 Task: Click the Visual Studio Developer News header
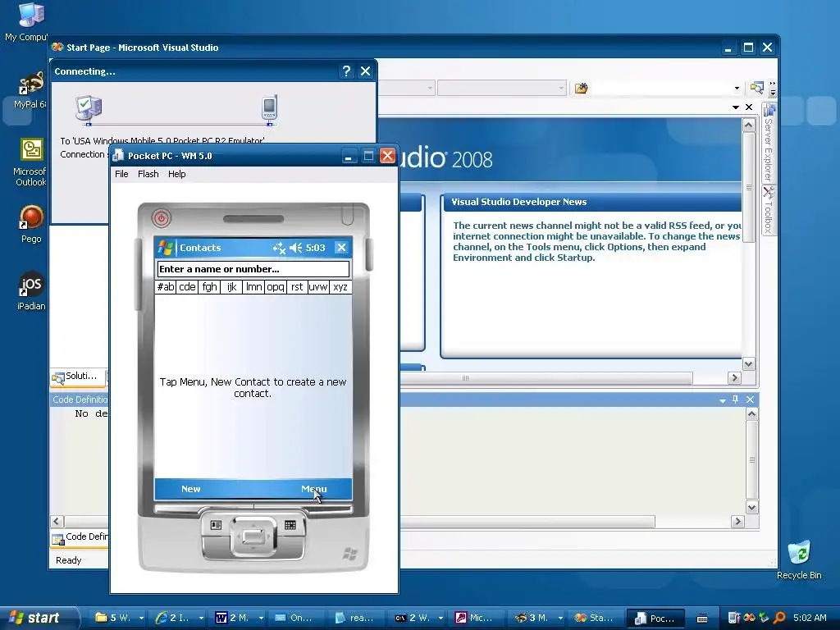pyautogui.click(x=518, y=202)
